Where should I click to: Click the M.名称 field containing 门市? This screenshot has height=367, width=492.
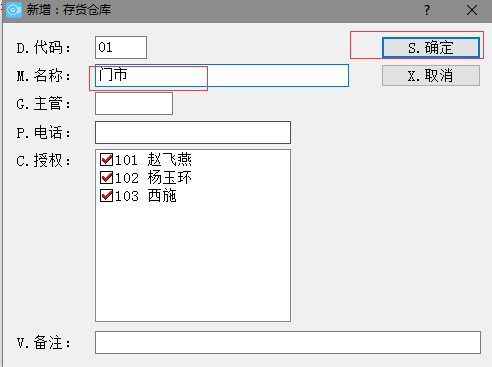[222, 75]
